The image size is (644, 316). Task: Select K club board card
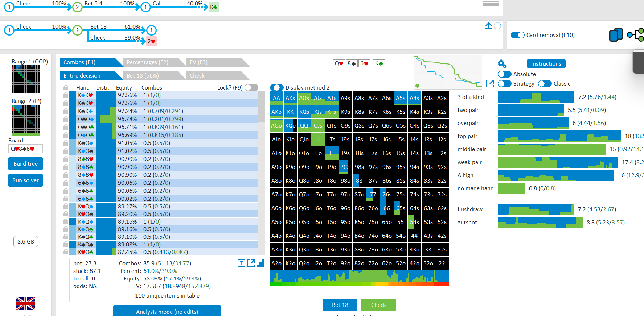point(379,63)
